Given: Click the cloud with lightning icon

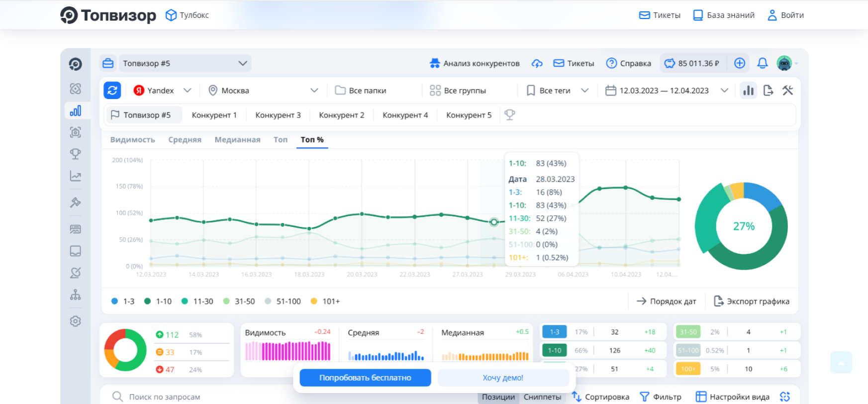Looking at the screenshot, I should pos(537,63).
